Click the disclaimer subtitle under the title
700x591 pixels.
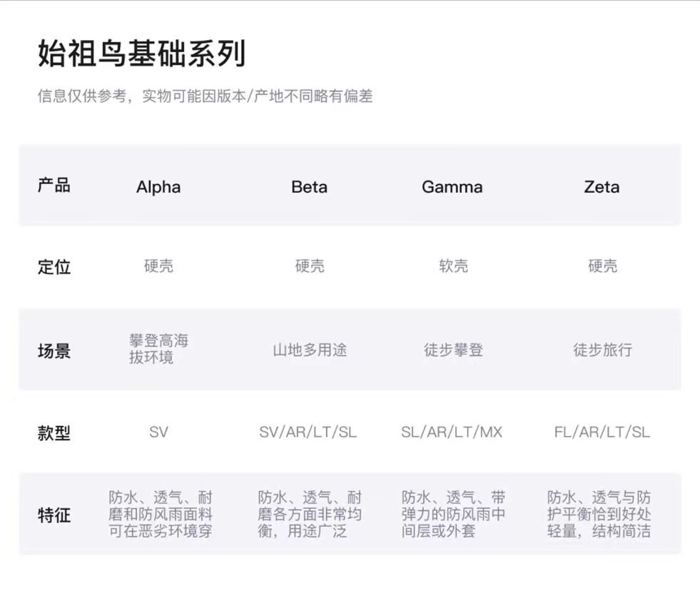tap(205, 96)
